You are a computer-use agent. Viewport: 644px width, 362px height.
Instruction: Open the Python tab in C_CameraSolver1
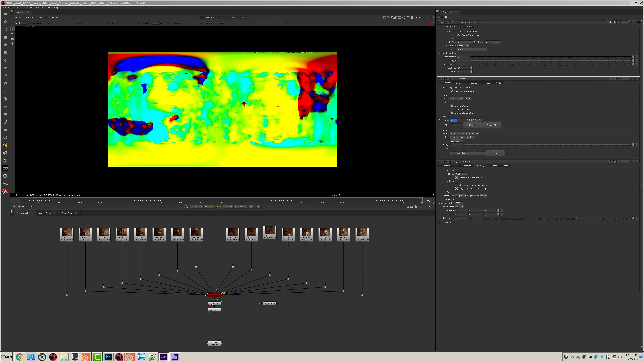(x=494, y=166)
